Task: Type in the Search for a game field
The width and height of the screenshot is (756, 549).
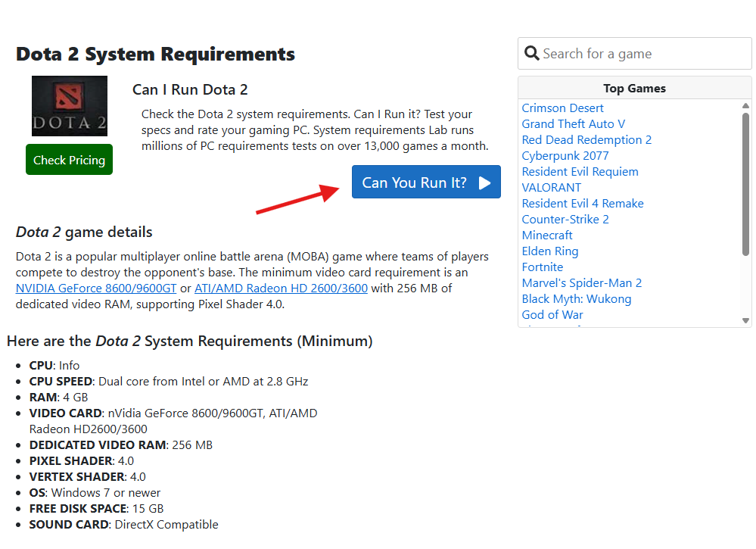Action: pos(643,54)
